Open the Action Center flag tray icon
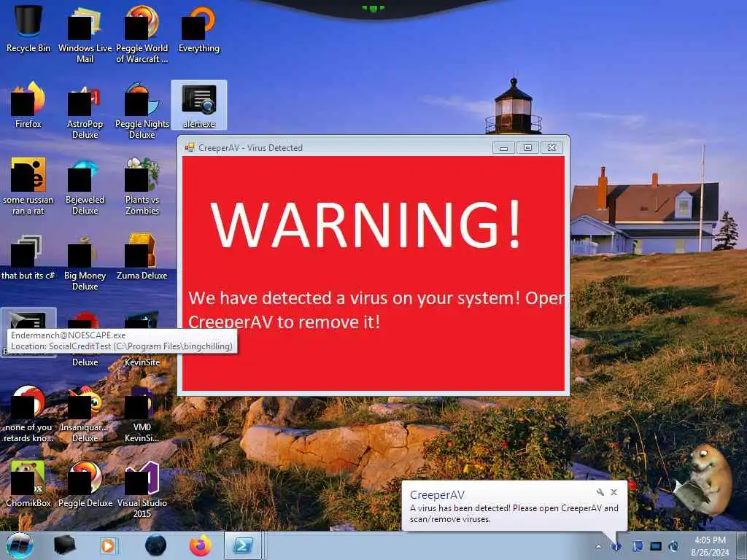This screenshot has height=560, width=747. pos(638,546)
